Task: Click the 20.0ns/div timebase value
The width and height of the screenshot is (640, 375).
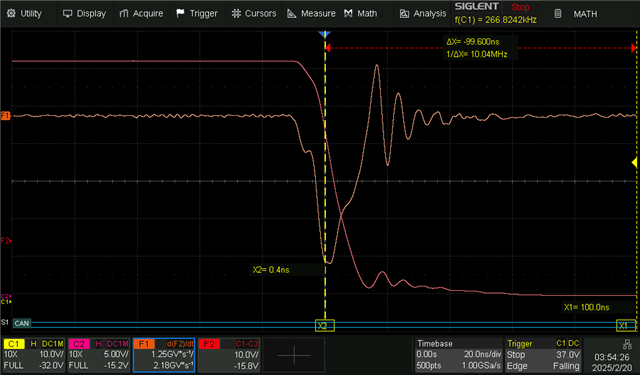Action: click(x=482, y=355)
